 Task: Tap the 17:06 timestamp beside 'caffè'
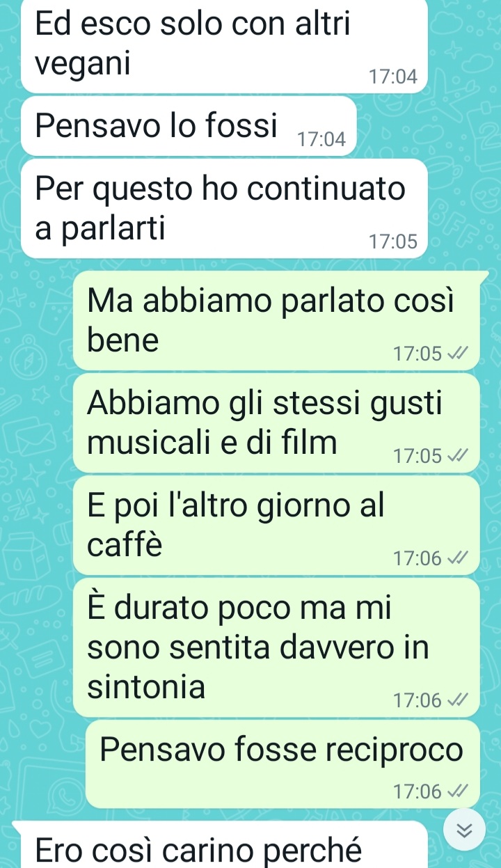click(x=417, y=558)
